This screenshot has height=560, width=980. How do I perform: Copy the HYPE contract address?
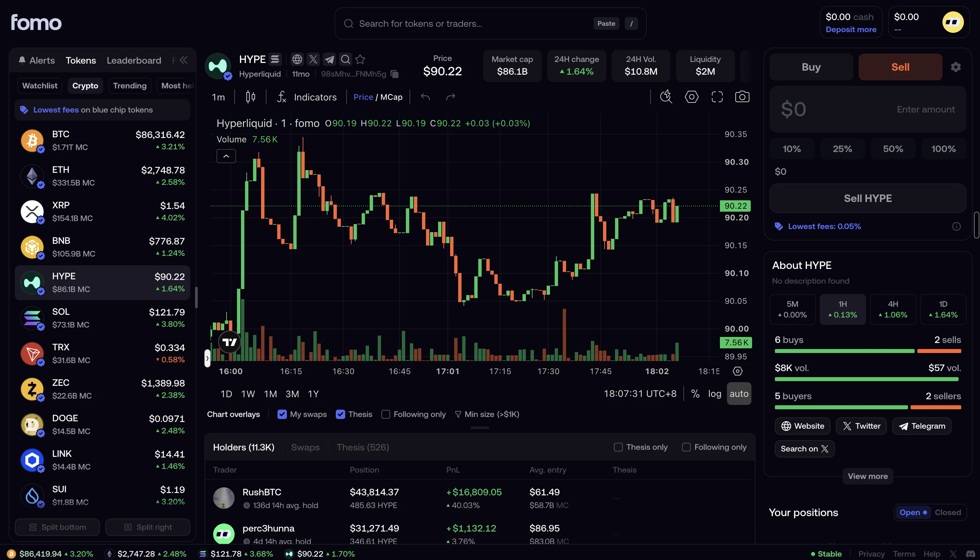coord(394,74)
